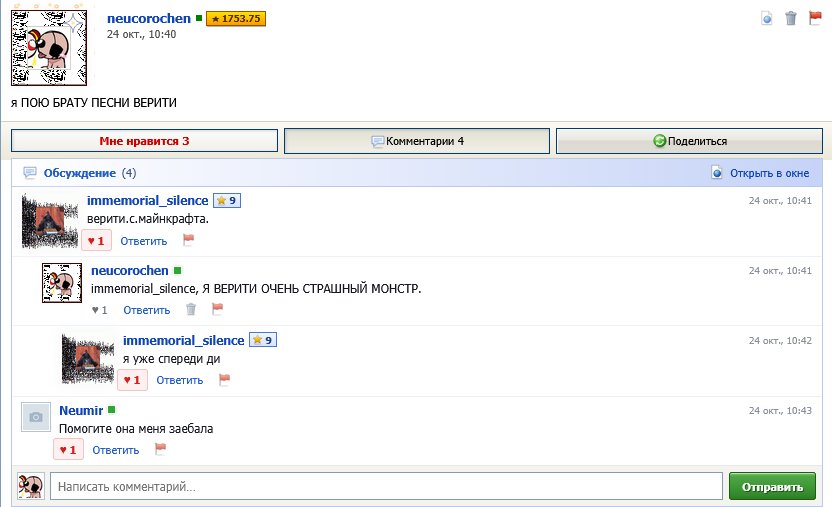Like the 'я уже спереди ди' comment
This screenshot has height=507, width=832.
pos(132,380)
